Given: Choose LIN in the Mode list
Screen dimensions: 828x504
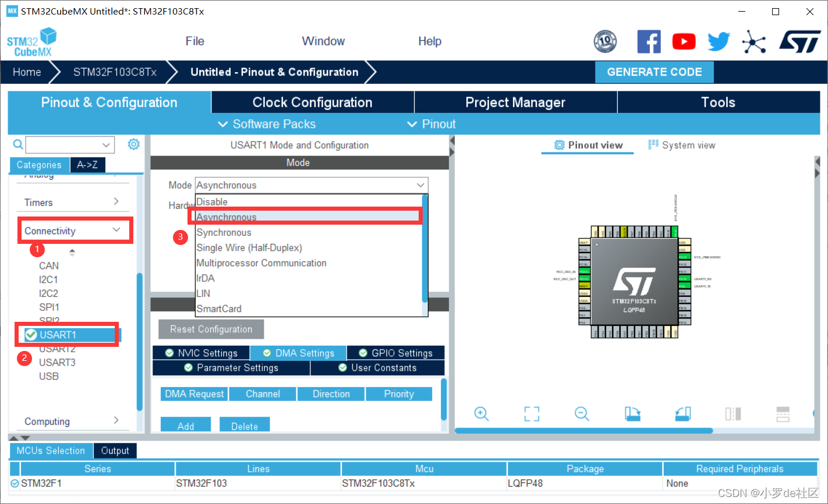Looking at the screenshot, I should tap(309, 293).
